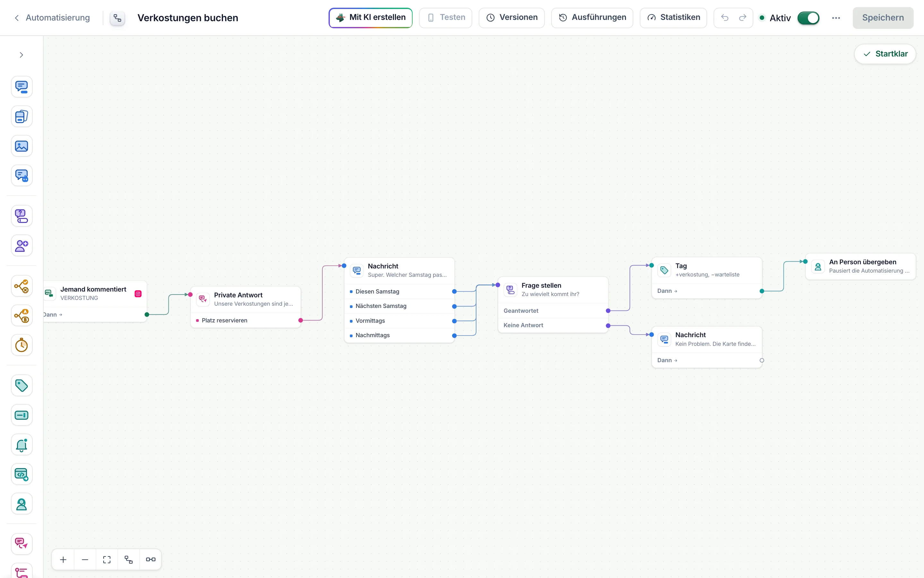
Task: Add an A/B split block
Action: 22,315
